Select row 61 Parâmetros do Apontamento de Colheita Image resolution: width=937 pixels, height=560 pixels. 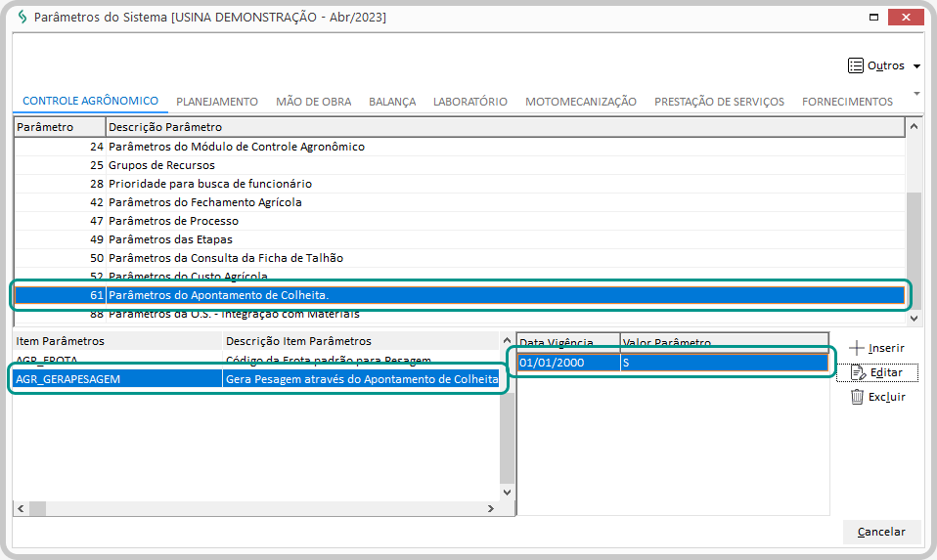point(460,295)
